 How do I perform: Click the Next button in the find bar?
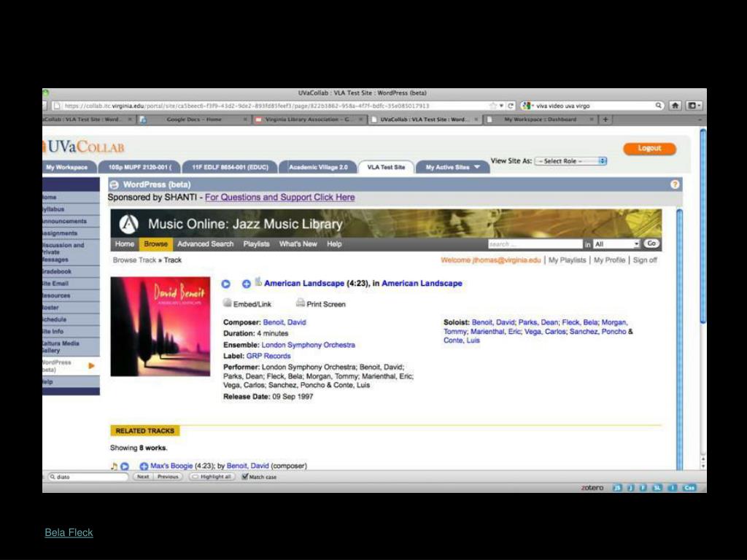[x=143, y=477]
